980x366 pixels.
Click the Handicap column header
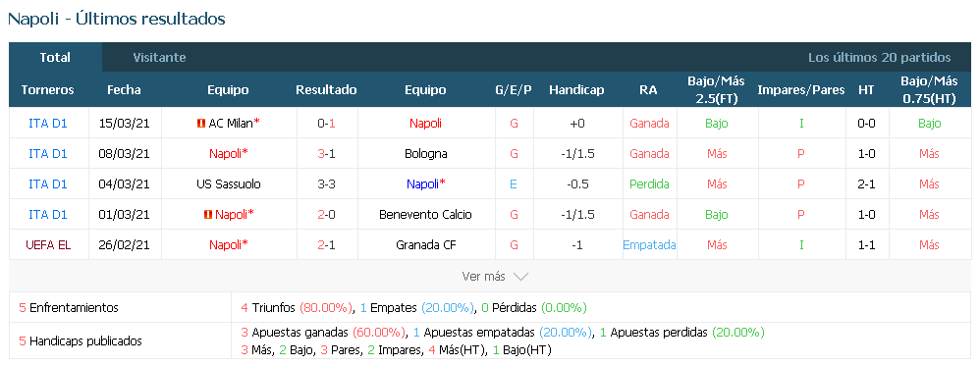pyautogui.click(x=576, y=90)
